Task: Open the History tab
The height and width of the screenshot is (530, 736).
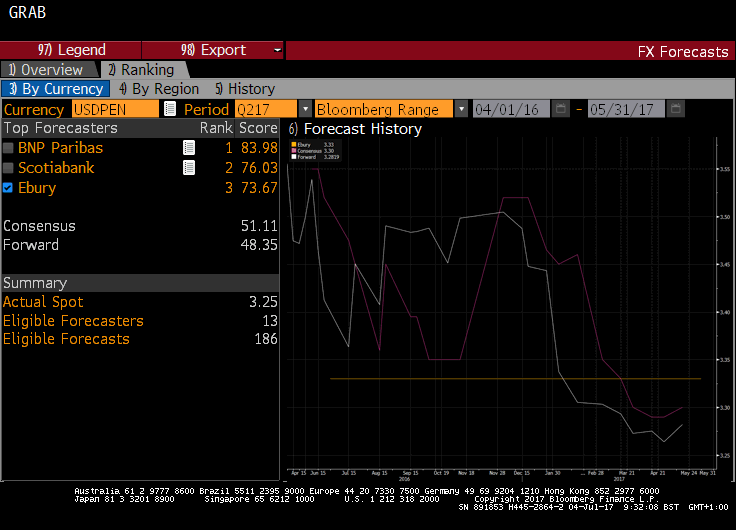Action: click(x=245, y=89)
